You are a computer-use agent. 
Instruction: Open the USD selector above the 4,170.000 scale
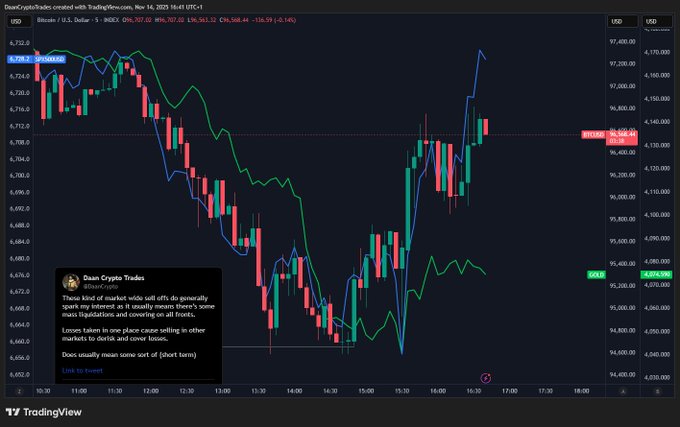[657, 21]
